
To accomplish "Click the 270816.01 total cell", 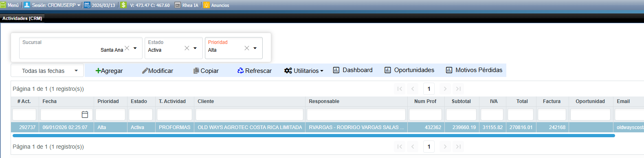I will (521, 127).
